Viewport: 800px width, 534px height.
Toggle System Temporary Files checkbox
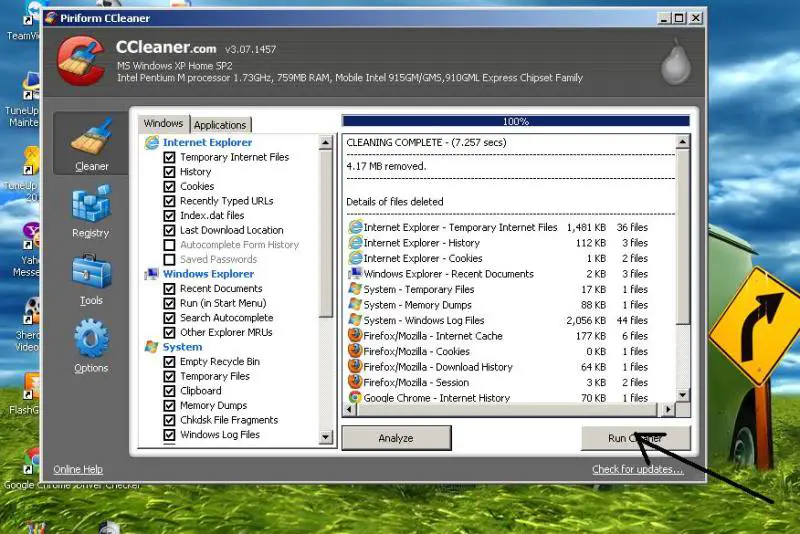click(x=169, y=376)
